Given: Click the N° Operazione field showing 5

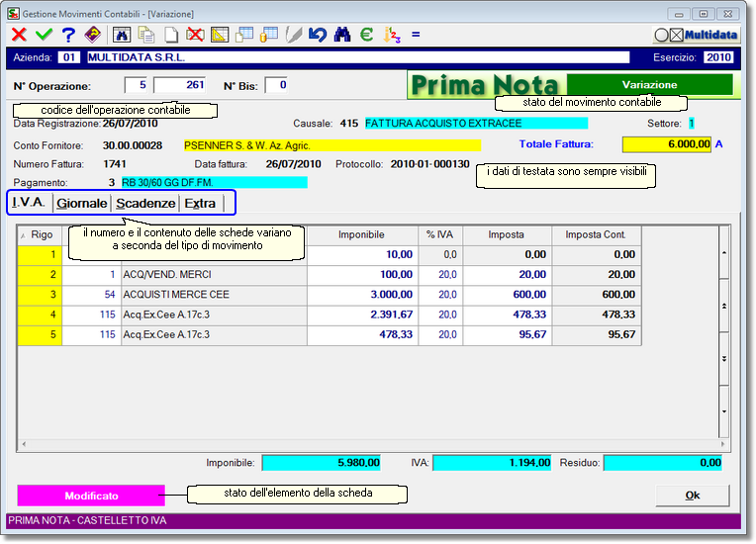Looking at the screenshot, I should [136, 85].
